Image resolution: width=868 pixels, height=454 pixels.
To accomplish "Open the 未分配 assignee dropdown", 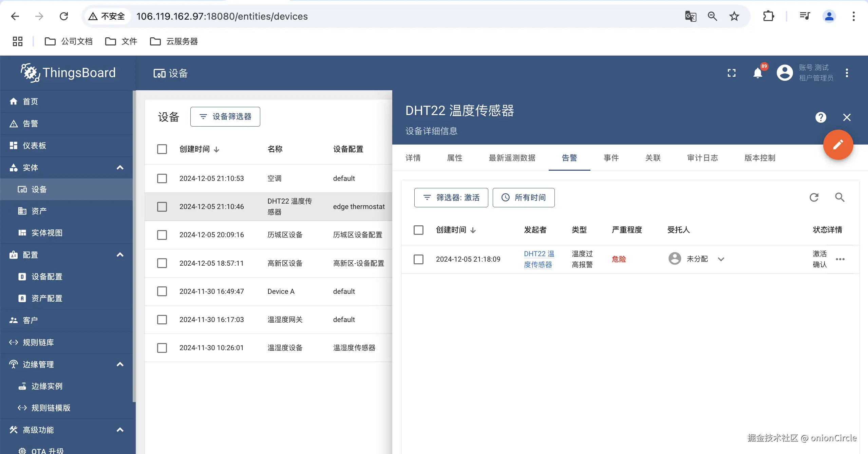I will click(721, 259).
